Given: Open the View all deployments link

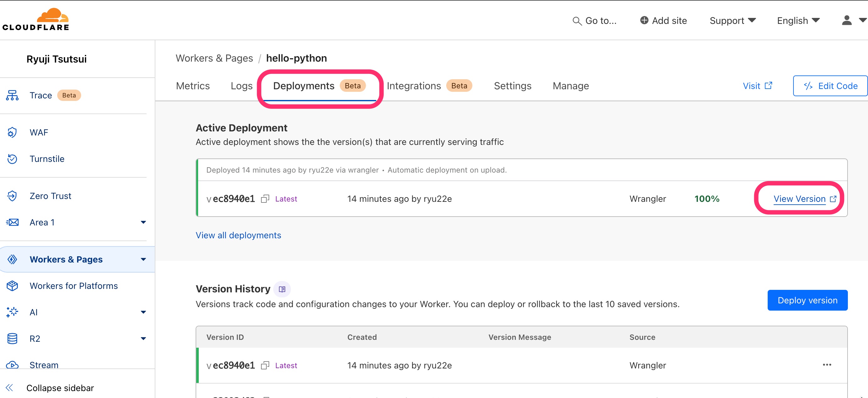Looking at the screenshot, I should [238, 235].
